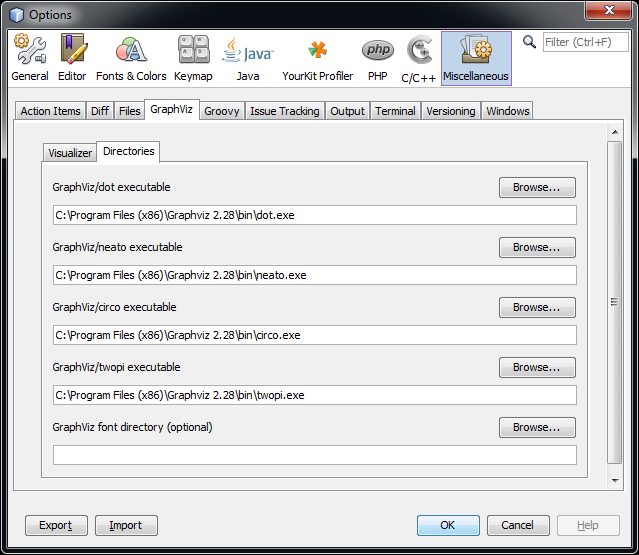Click the scrollbar up arrow
The image size is (639, 555).
(615, 132)
